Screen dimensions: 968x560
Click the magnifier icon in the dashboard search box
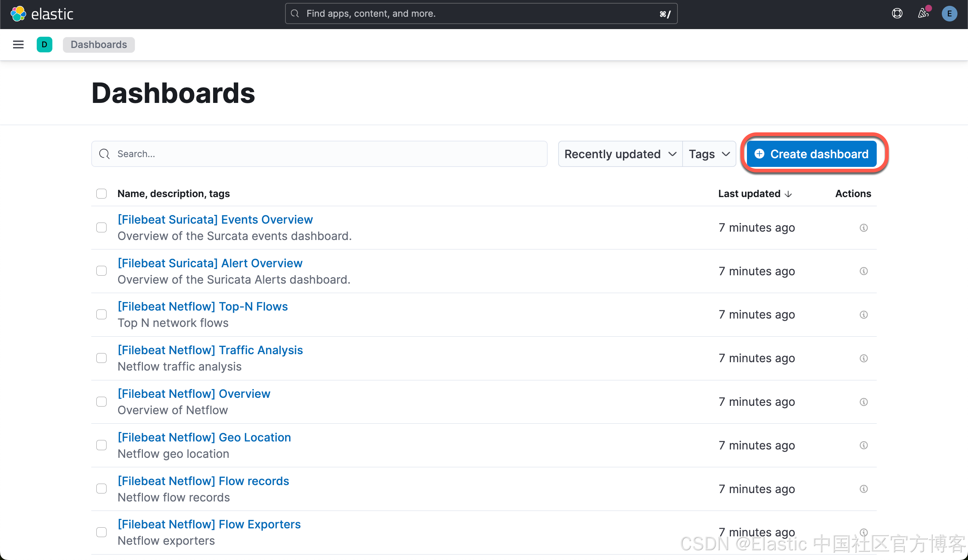click(x=104, y=154)
